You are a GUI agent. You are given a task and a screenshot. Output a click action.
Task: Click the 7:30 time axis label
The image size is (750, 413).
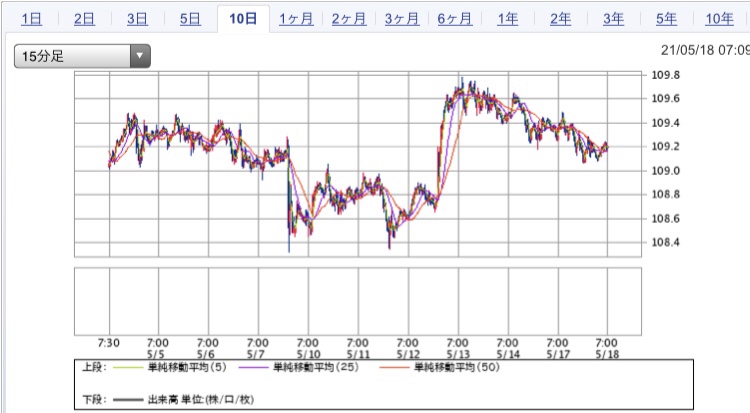pyautogui.click(x=109, y=343)
